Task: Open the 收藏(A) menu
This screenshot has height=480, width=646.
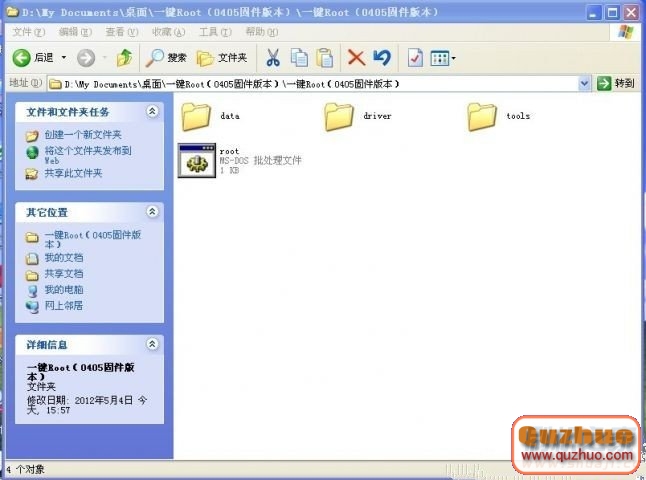Action: [169, 32]
